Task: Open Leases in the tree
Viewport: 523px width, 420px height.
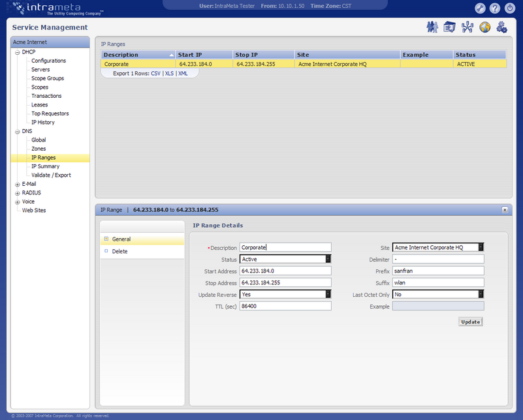Action: pyautogui.click(x=39, y=105)
